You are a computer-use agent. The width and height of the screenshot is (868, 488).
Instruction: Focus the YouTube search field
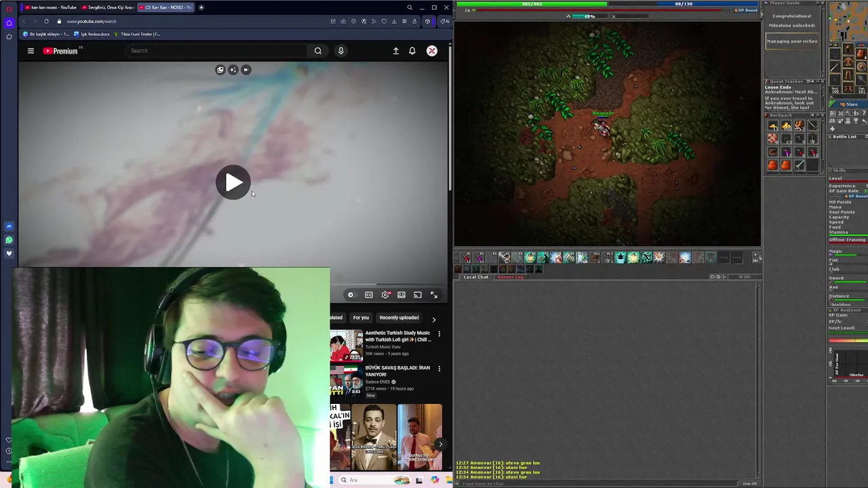pyautogui.click(x=217, y=51)
